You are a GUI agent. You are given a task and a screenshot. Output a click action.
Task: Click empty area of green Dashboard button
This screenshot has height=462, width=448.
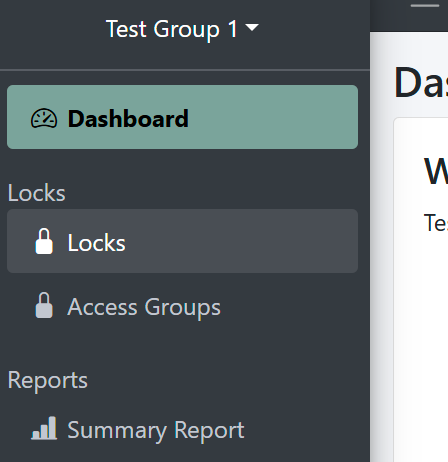(x=273, y=117)
